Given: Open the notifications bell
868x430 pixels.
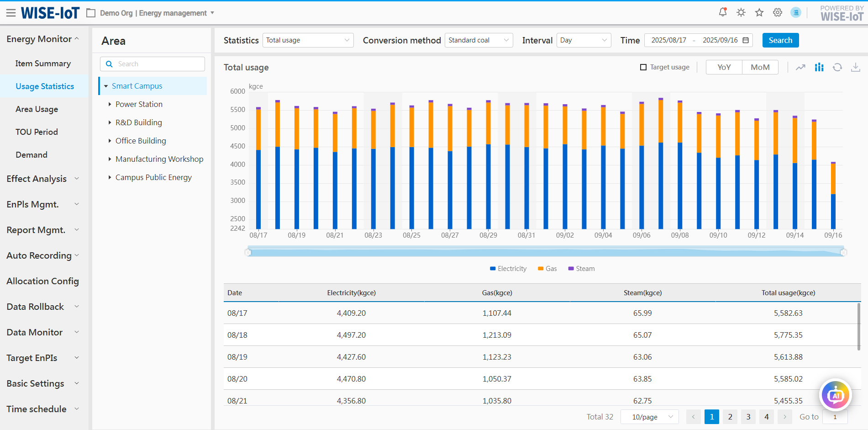Looking at the screenshot, I should [722, 12].
